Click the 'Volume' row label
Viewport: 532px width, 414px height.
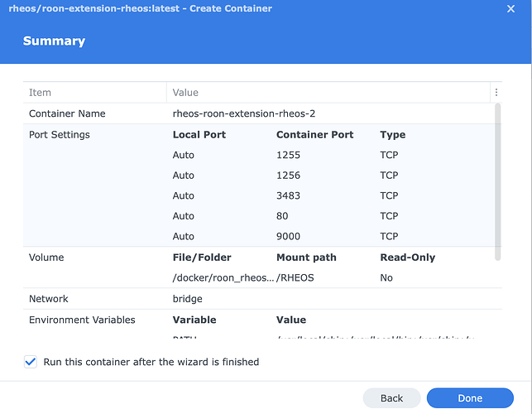46,258
